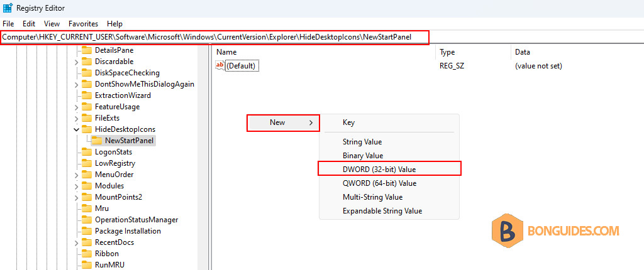Click the REG_SZ type cell
Image resolution: width=644 pixels, height=270 pixels.
pyautogui.click(x=452, y=66)
